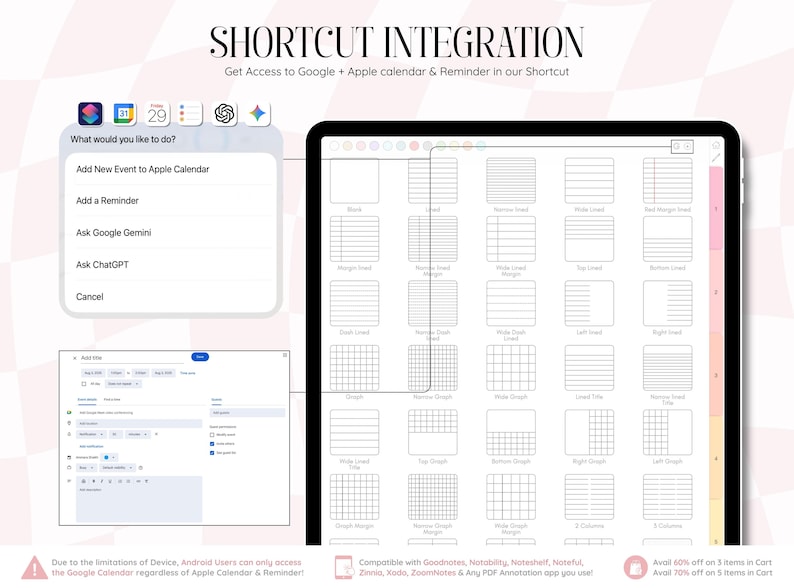This screenshot has width=794, height=588.
Task: Remove the notification with its small x
Action: tap(156, 434)
